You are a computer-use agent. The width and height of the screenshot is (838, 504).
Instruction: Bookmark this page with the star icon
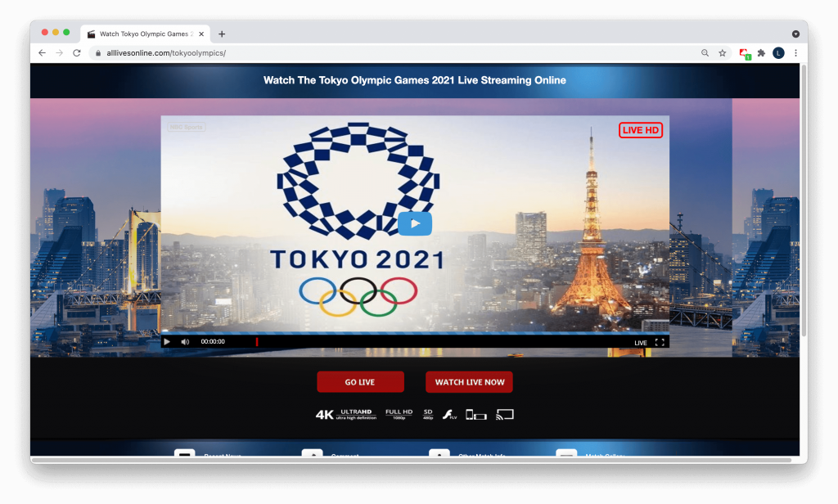click(x=723, y=53)
